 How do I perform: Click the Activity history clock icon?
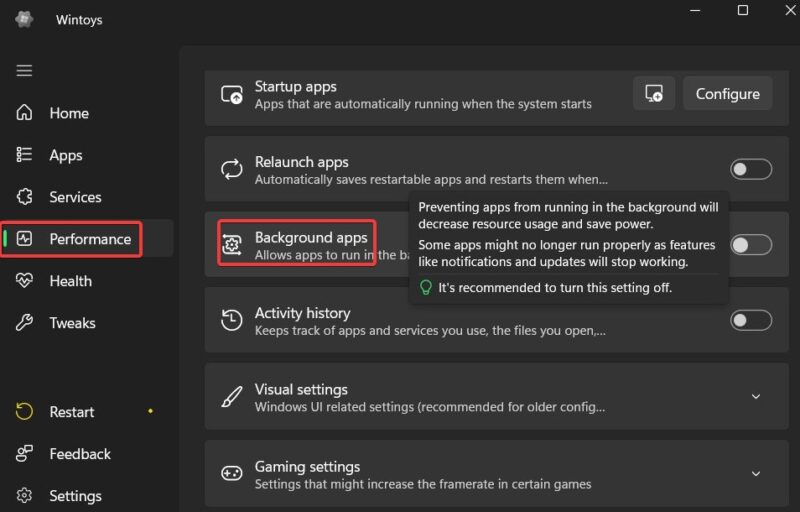point(232,321)
